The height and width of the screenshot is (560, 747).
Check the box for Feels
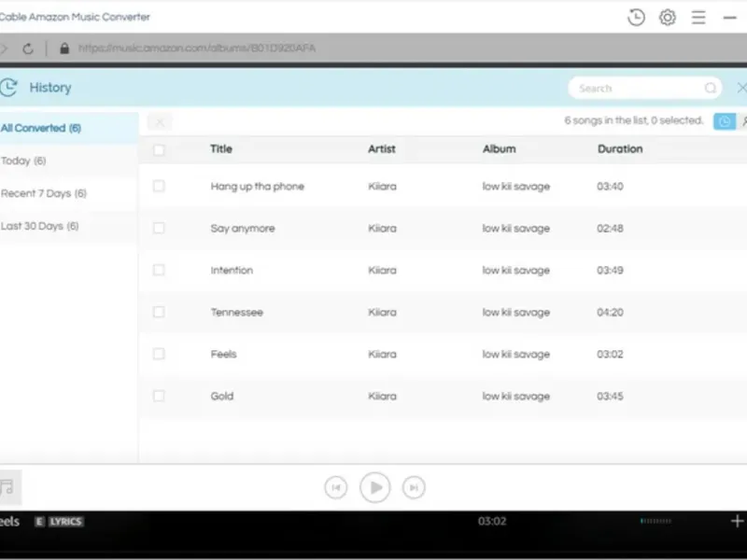click(x=159, y=354)
